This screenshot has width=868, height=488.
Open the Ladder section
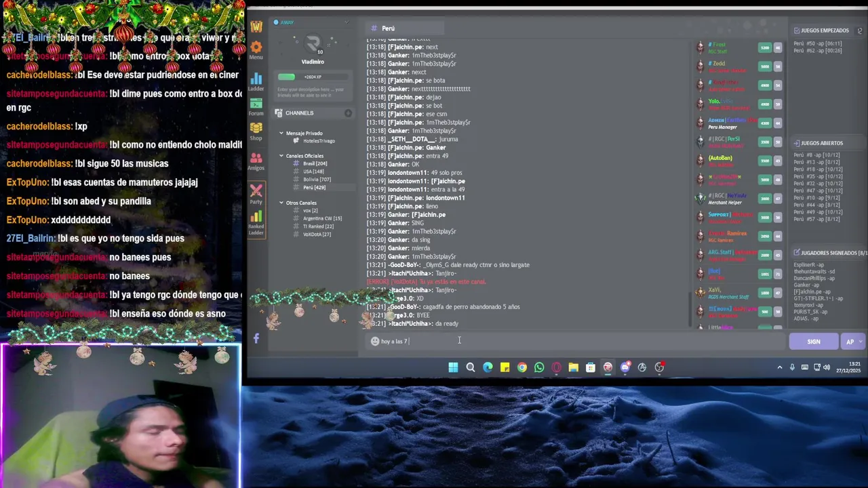[256, 81]
